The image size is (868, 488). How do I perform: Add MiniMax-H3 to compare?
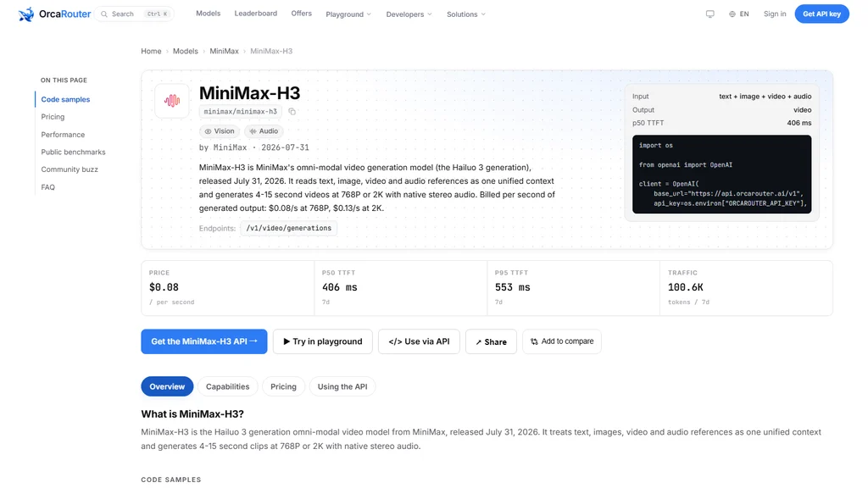click(562, 341)
